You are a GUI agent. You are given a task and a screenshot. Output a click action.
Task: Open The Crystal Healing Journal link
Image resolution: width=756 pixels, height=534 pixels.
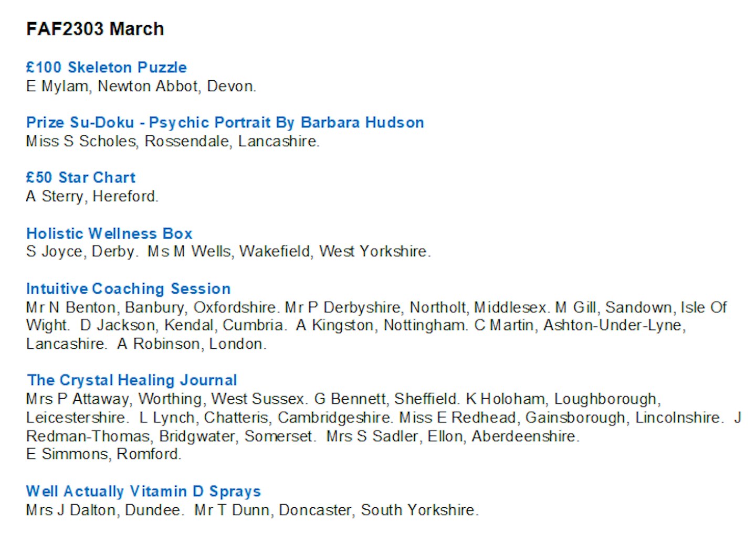click(x=132, y=380)
